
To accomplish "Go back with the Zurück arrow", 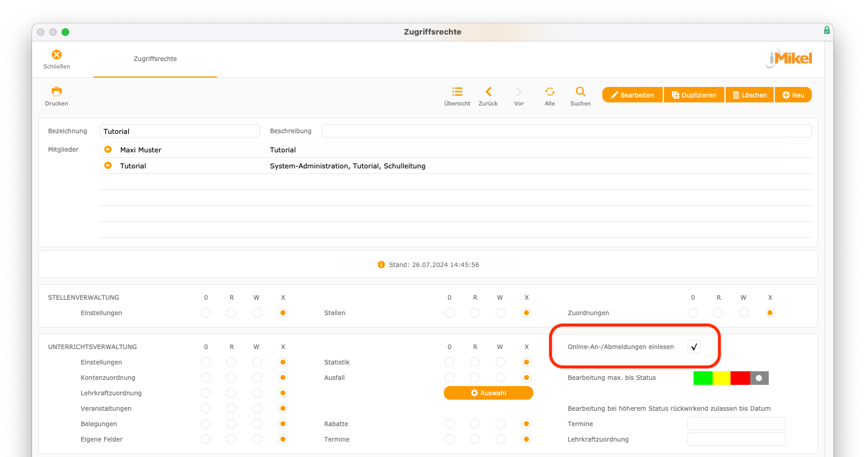I will (488, 91).
